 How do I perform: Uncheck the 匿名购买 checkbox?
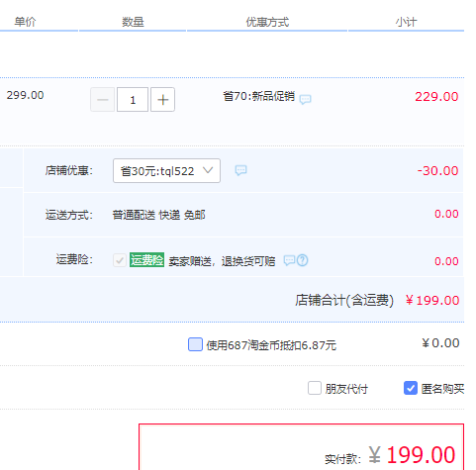tap(411, 388)
